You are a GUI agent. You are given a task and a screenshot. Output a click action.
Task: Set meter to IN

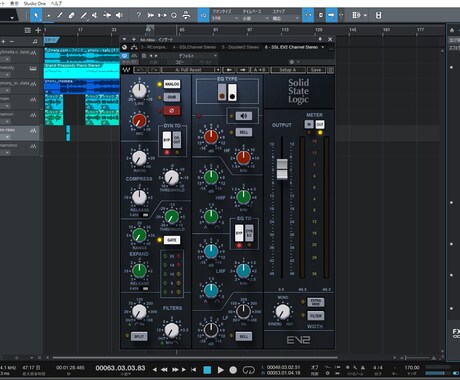click(x=309, y=124)
